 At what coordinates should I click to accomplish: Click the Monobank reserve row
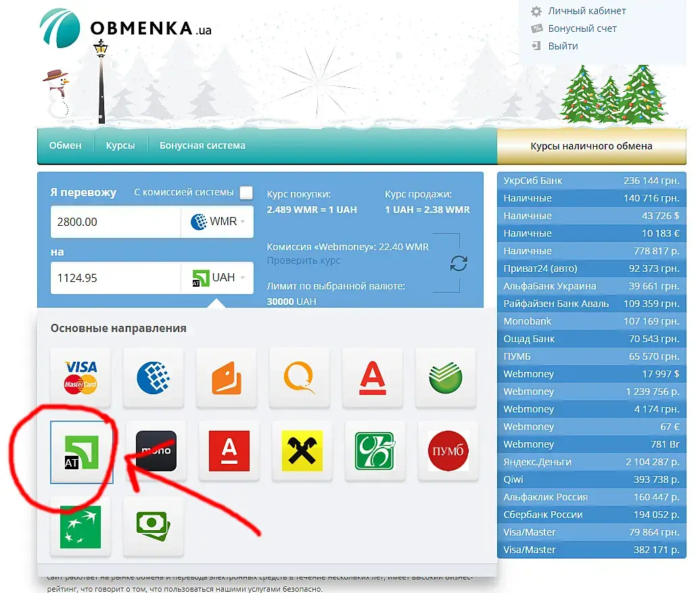pyautogui.click(x=592, y=321)
